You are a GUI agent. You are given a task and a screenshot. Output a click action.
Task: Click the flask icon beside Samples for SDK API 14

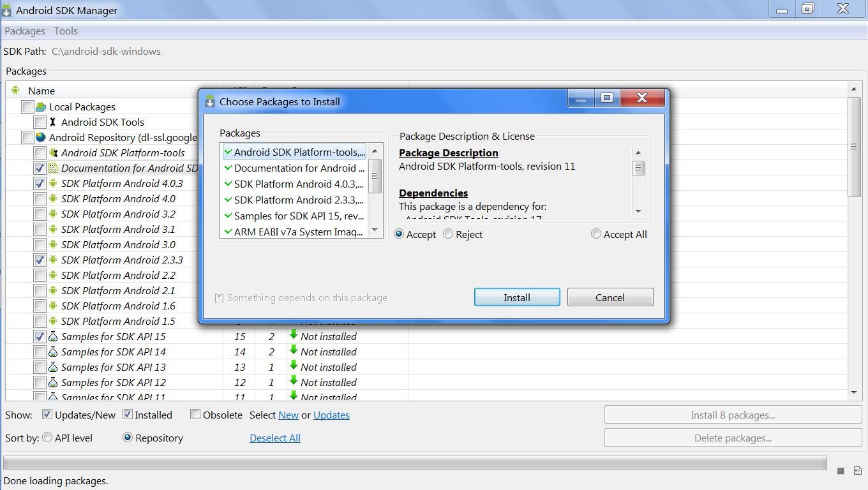(53, 352)
